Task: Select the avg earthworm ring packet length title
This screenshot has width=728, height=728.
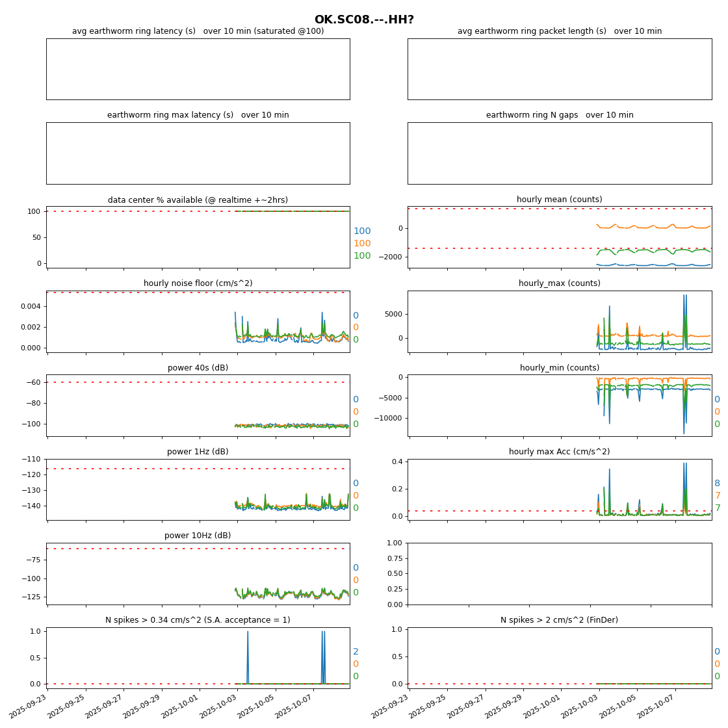Action: (559, 31)
